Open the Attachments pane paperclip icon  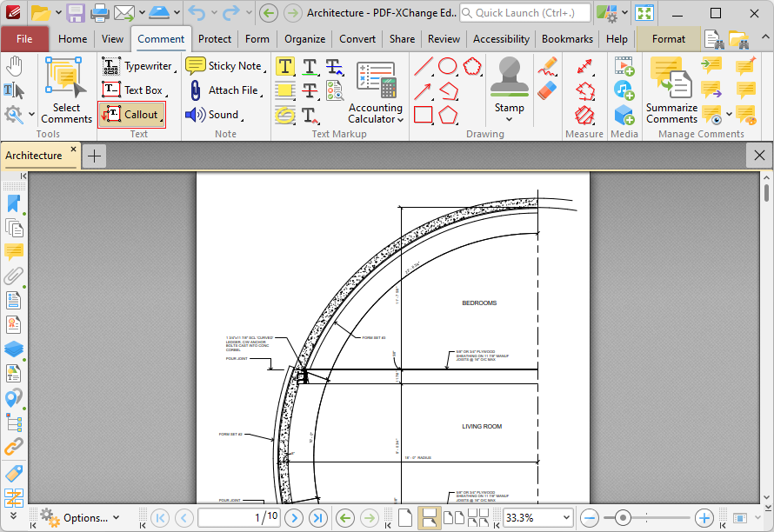pyautogui.click(x=13, y=276)
